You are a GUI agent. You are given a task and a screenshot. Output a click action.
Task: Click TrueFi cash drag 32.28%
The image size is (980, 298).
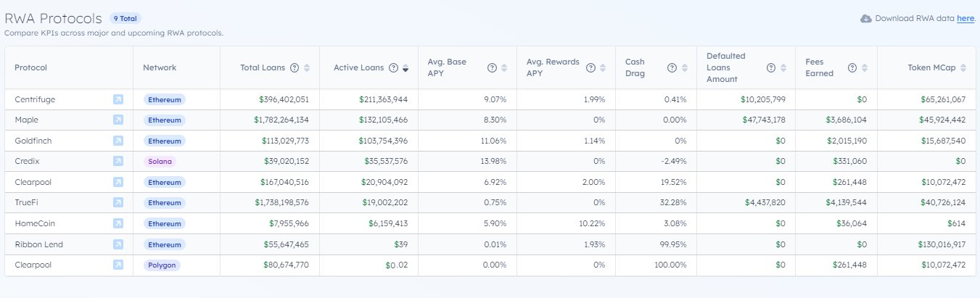tap(673, 203)
